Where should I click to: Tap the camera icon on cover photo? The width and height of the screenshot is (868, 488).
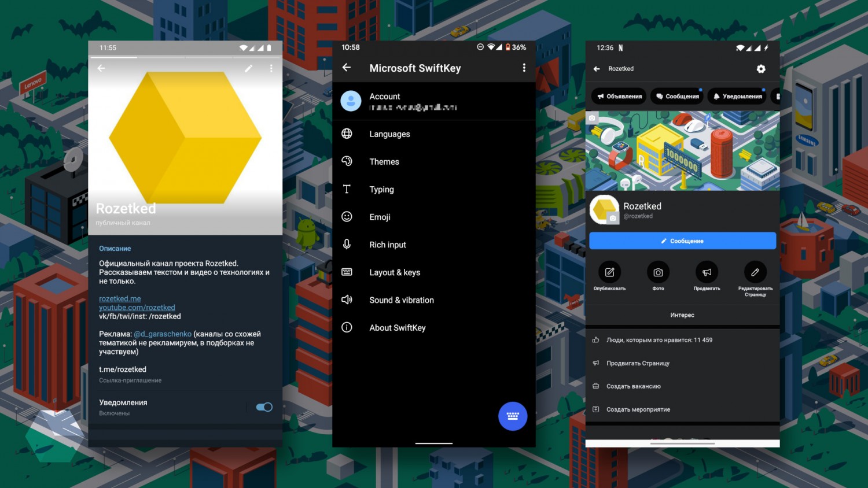(x=592, y=118)
